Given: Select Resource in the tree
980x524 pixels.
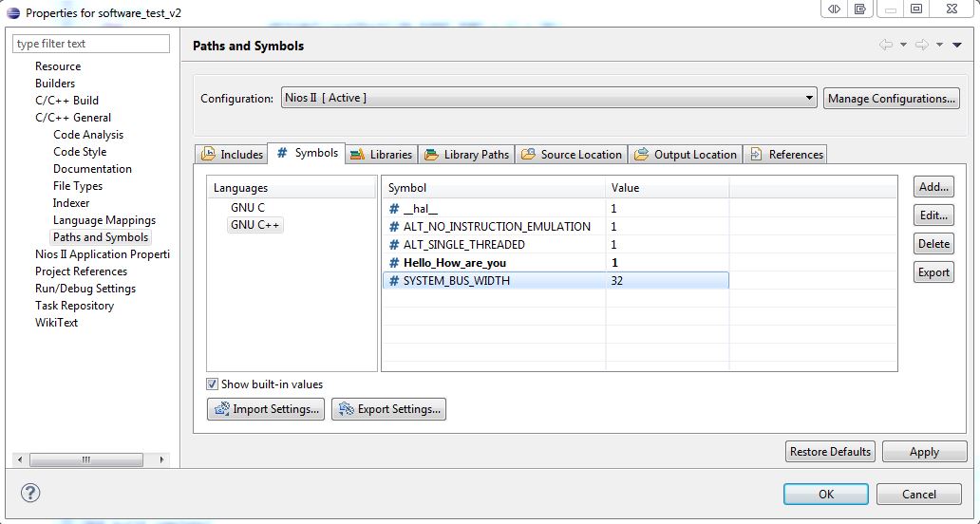Looking at the screenshot, I should 58,66.
